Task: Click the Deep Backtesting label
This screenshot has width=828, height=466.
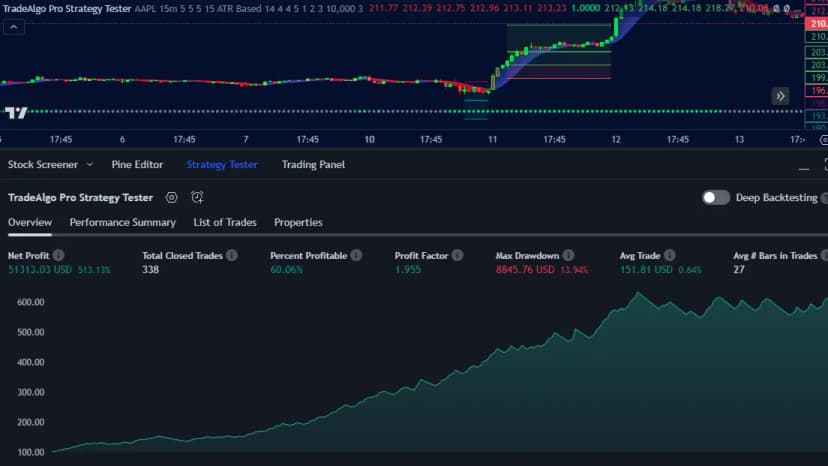Action: (x=776, y=198)
